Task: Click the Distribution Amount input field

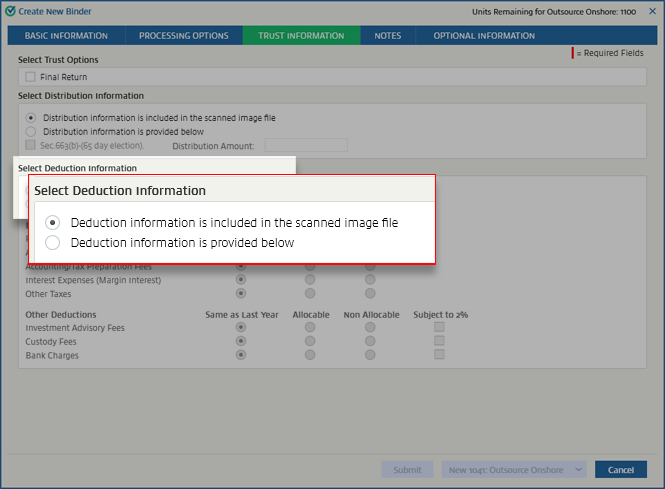Action: [305, 145]
